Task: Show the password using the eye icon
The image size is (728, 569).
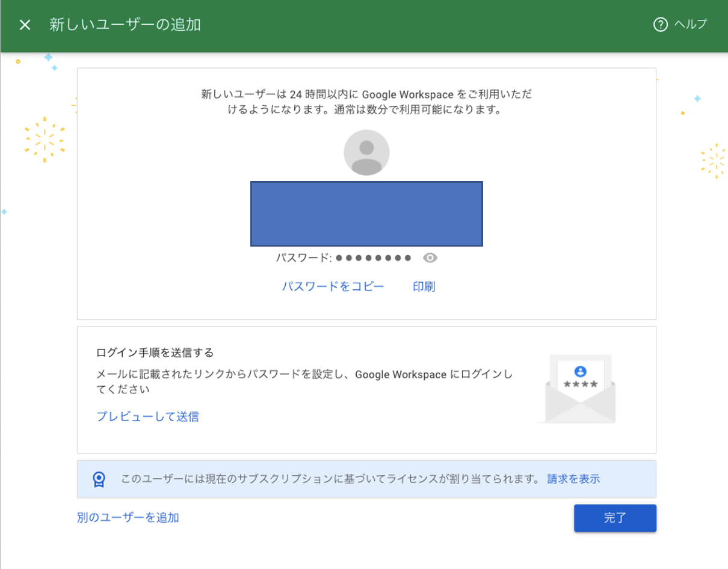Action: point(430,258)
